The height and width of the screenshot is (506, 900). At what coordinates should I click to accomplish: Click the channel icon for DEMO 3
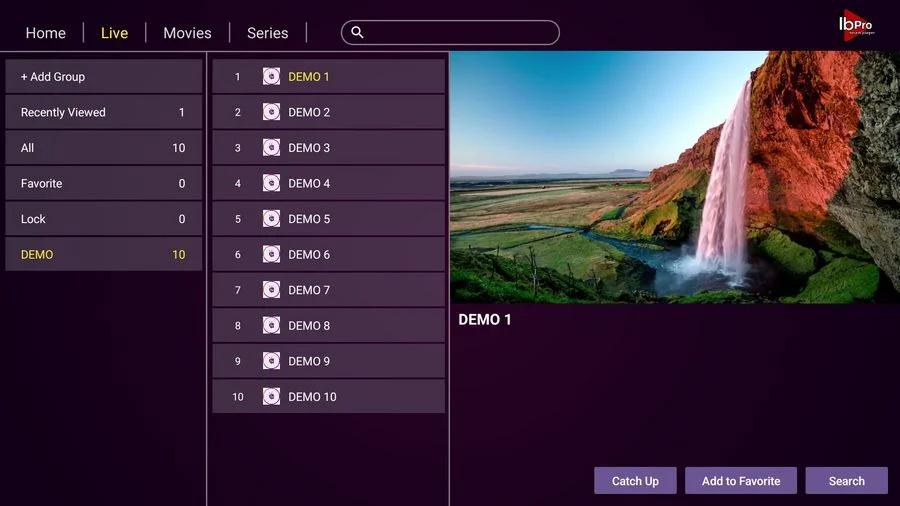point(271,147)
